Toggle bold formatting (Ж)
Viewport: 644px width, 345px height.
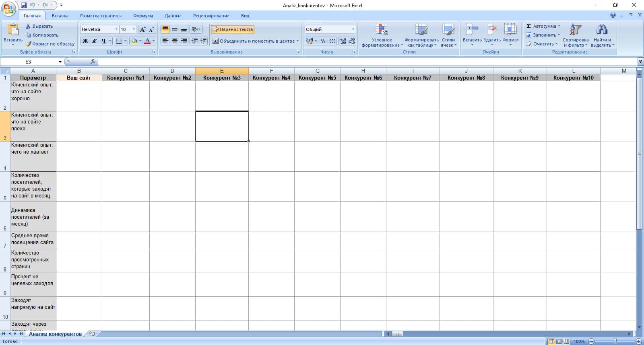click(85, 41)
